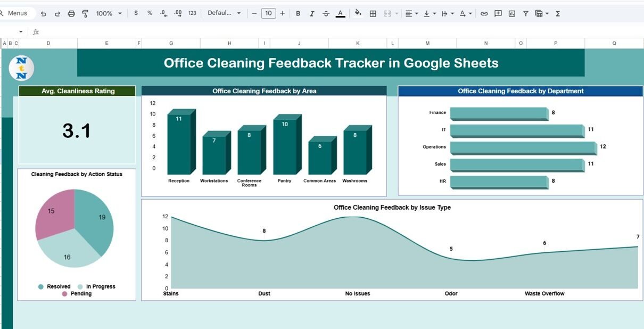Add a comment with the comment icon
The height and width of the screenshot is (329, 644).
pyautogui.click(x=498, y=13)
